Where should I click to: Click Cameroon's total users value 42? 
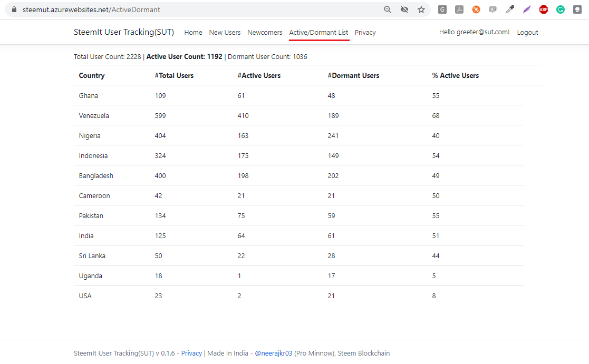159,196
